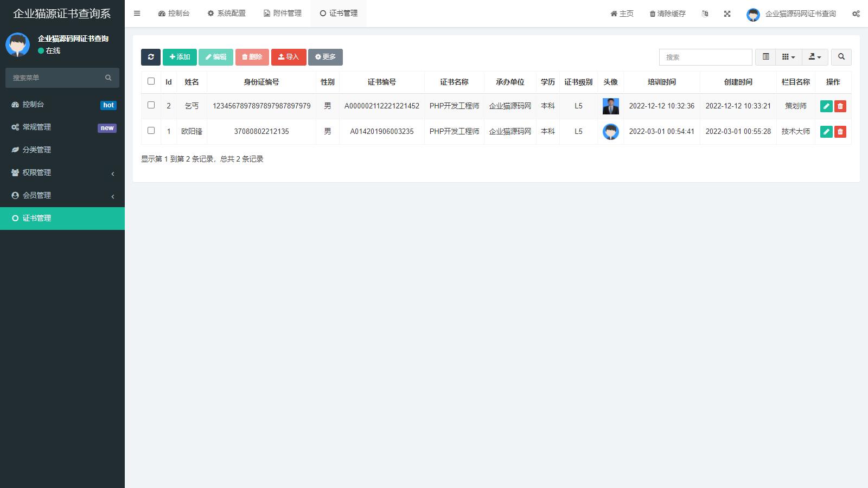Viewport: 868px width, 488px height.
Task: Toggle the hamburger sidebar menu icon
Action: click(x=137, y=14)
